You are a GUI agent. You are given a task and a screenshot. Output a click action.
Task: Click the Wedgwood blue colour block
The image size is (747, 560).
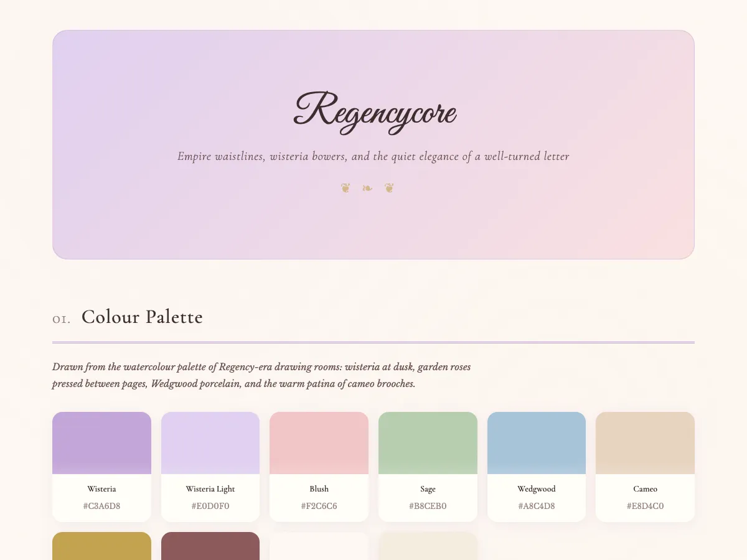tap(536, 442)
